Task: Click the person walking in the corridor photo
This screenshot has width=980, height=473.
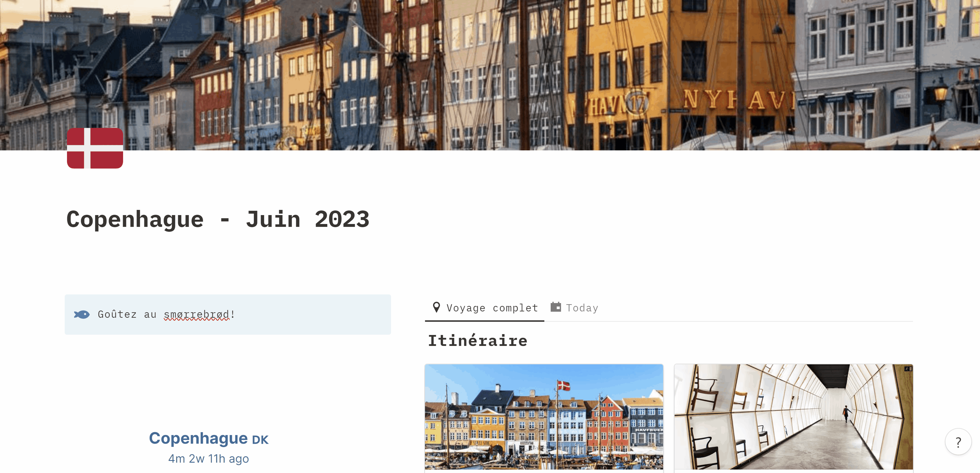Action: (x=846, y=414)
